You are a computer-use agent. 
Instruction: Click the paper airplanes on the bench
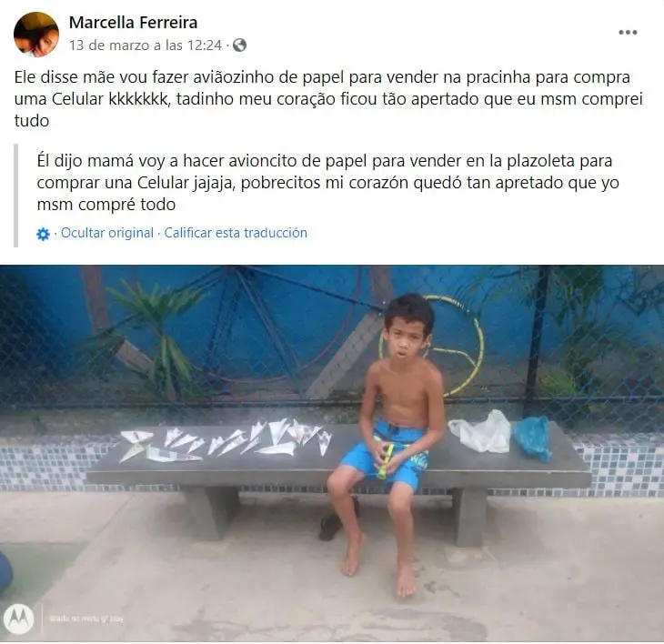[x=226, y=440]
